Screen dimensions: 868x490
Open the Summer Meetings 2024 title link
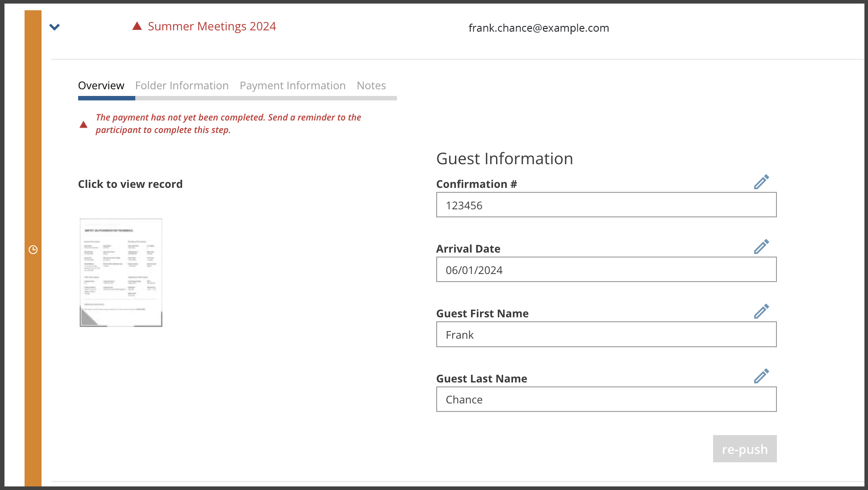coord(212,26)
